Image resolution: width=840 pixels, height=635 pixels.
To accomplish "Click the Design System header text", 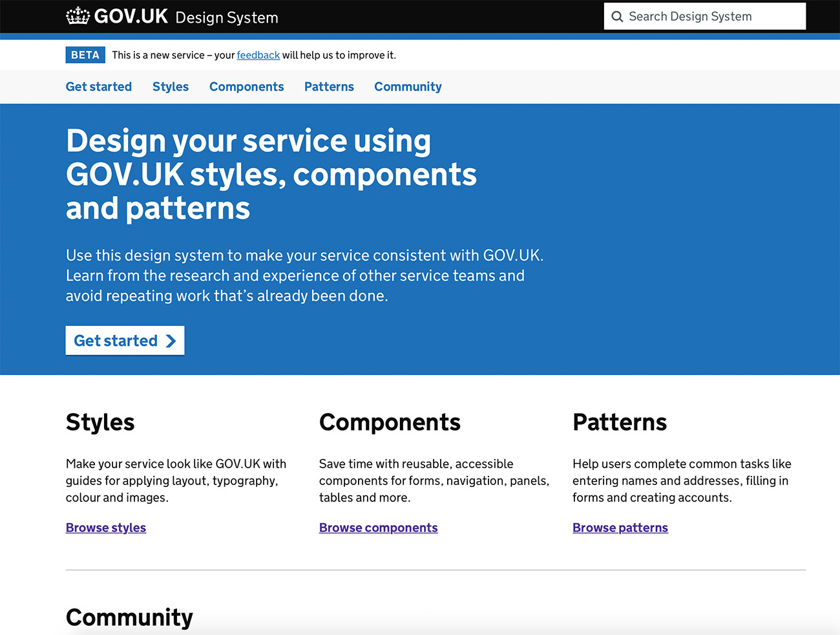I will (226, 17).
